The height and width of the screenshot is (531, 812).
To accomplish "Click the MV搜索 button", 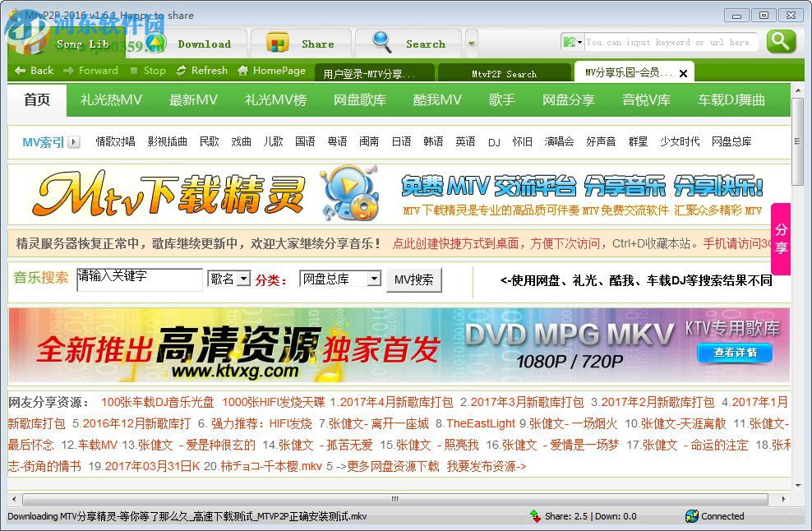I will tap(416, 279).
